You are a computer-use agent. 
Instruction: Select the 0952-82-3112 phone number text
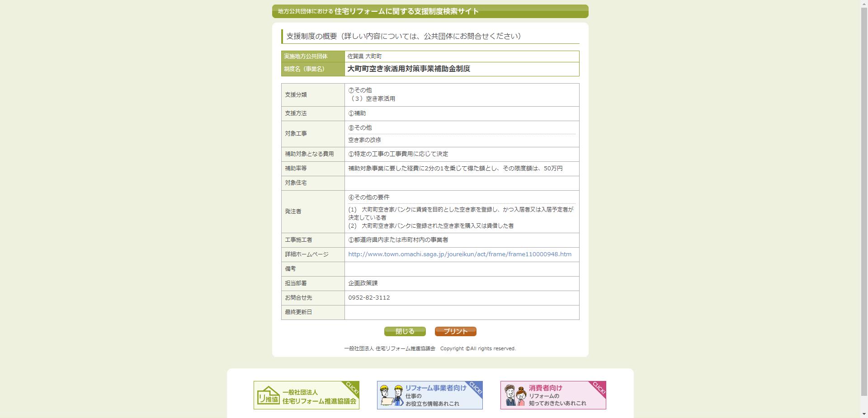(368, 297)
